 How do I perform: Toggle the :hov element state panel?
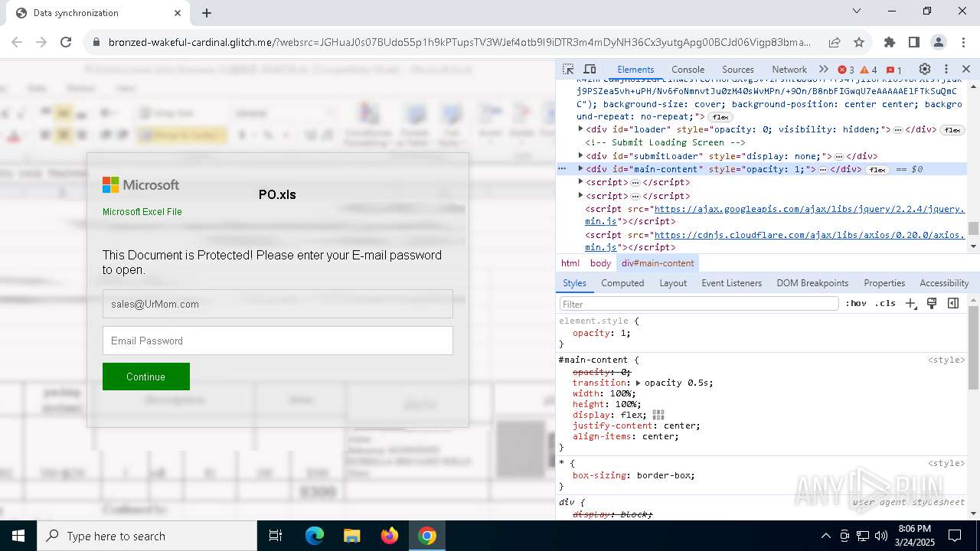[x=856, y=304]
